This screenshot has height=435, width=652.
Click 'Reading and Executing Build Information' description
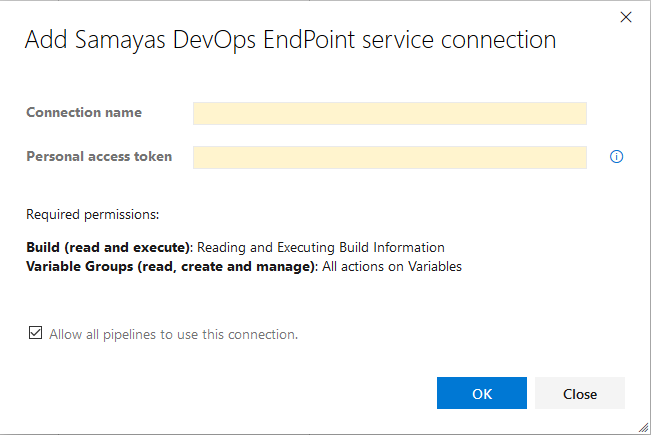[321, 247]
